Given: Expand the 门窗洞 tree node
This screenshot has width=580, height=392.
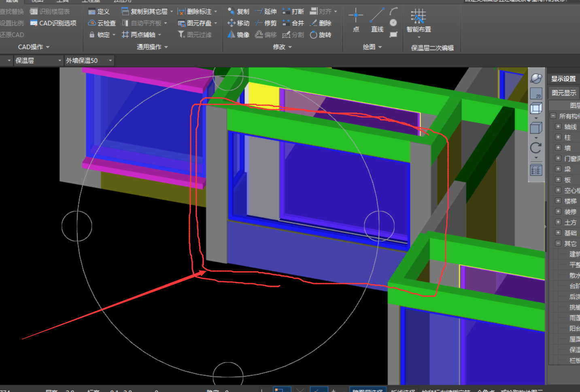Looking at the screenshot, I should pos(558,158).
